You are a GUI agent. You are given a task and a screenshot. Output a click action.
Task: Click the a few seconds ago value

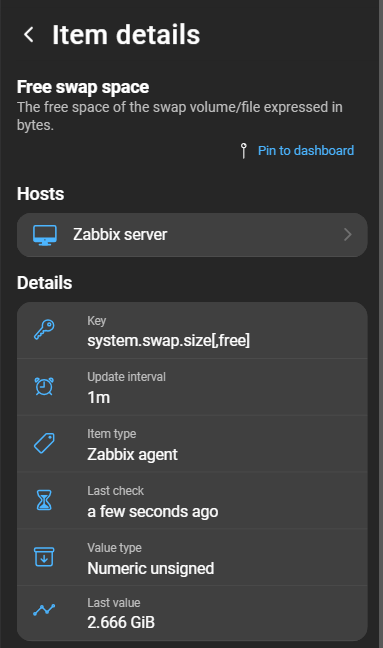tap(153, 512)
